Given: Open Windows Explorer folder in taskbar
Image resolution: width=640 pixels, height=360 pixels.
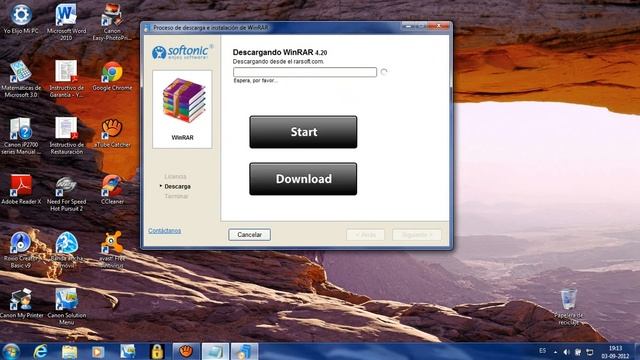Looking at the screenshot, I should pyautogui.click(x=69, y=351).
